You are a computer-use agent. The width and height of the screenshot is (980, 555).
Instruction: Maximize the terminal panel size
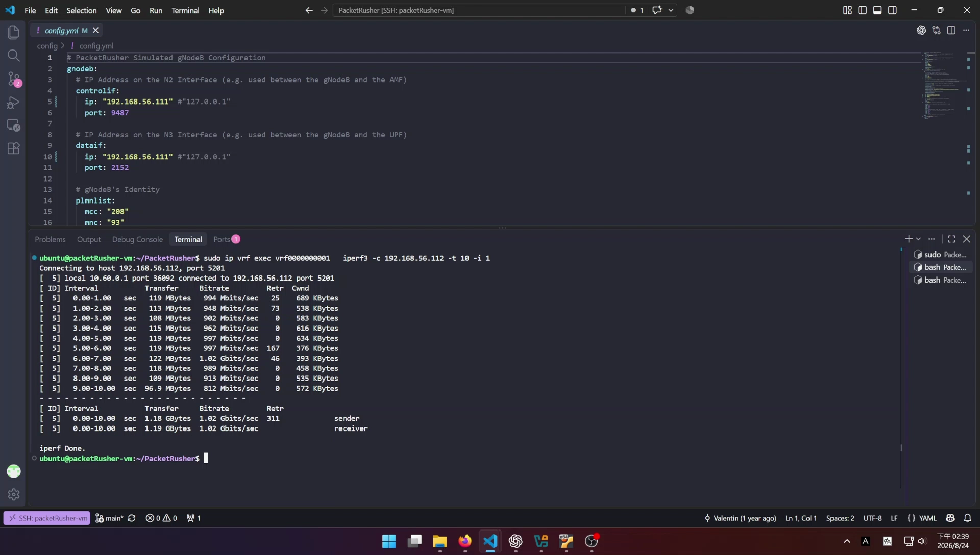click(952, 239)
